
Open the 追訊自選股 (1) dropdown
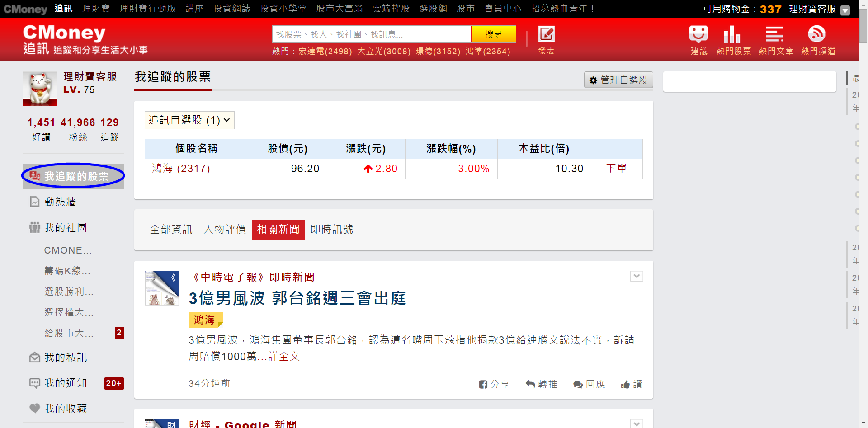click(x=189, y=120)
